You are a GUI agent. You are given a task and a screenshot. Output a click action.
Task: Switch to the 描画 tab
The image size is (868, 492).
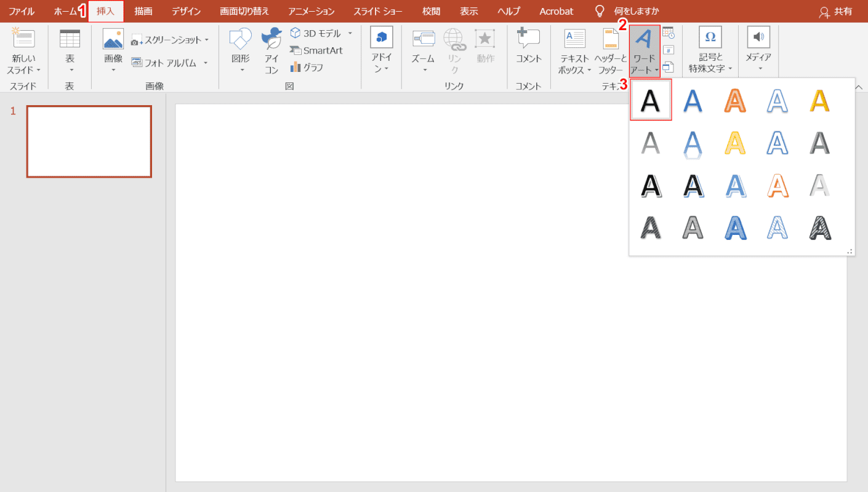pos(143,11)
